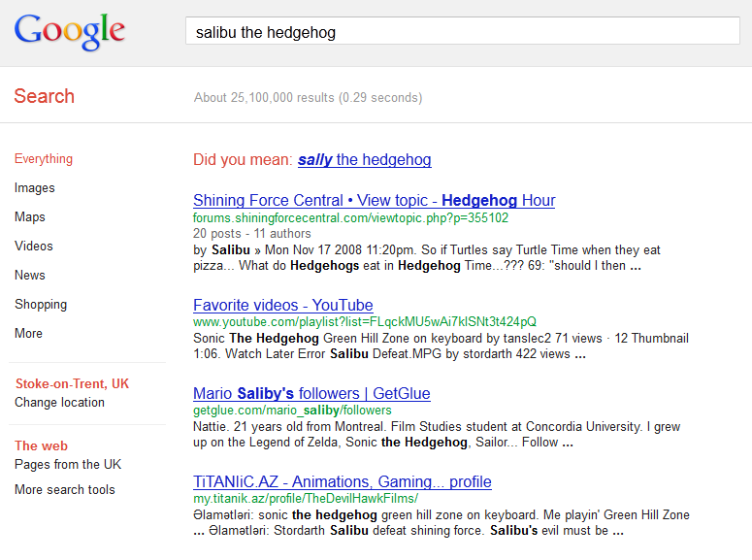Screen dimensions: 752x560
Task: Filter to Pages from the UK
Action: pyautogui.click(x=68, y=464)
